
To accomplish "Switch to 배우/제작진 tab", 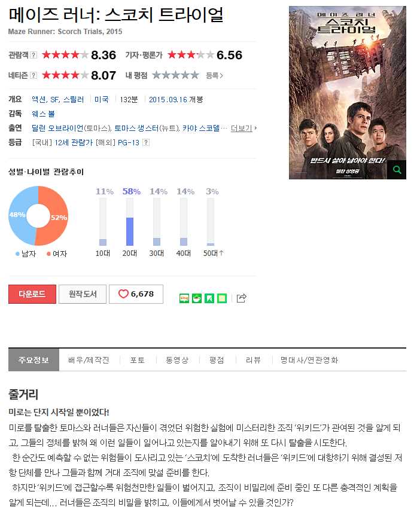I will point(89,360).
